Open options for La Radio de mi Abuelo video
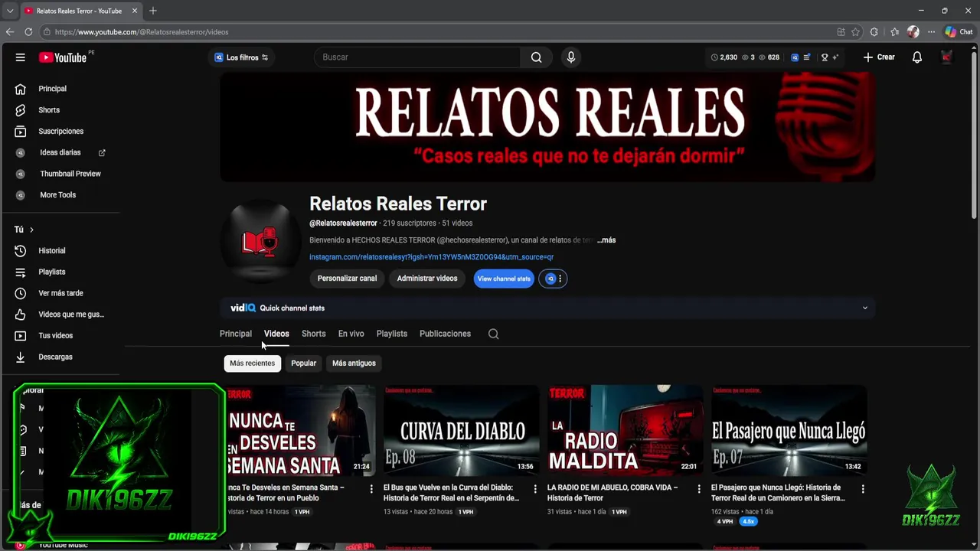 coord(699,488)
